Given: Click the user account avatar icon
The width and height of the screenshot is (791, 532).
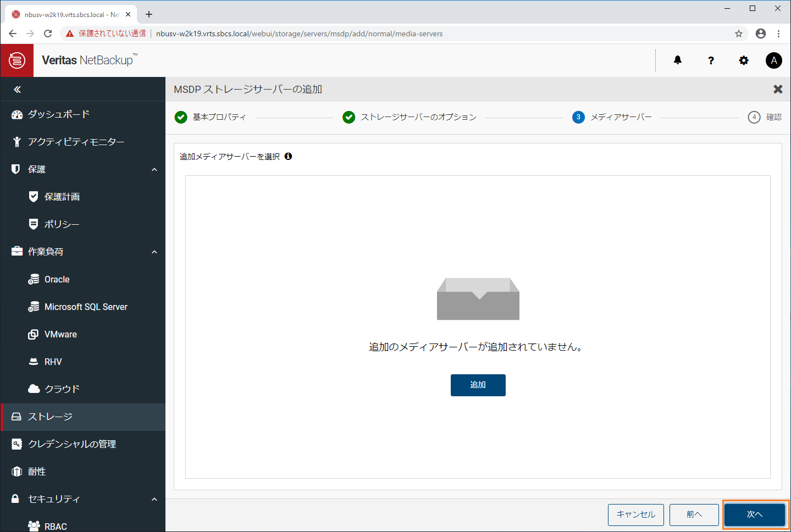Looking at the screenshot, I should (x=773, y=60).
